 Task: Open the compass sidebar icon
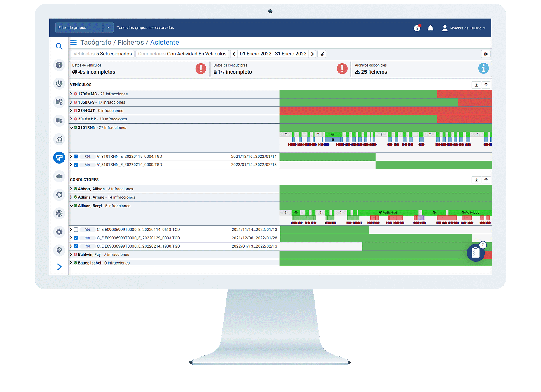[59, 213]
